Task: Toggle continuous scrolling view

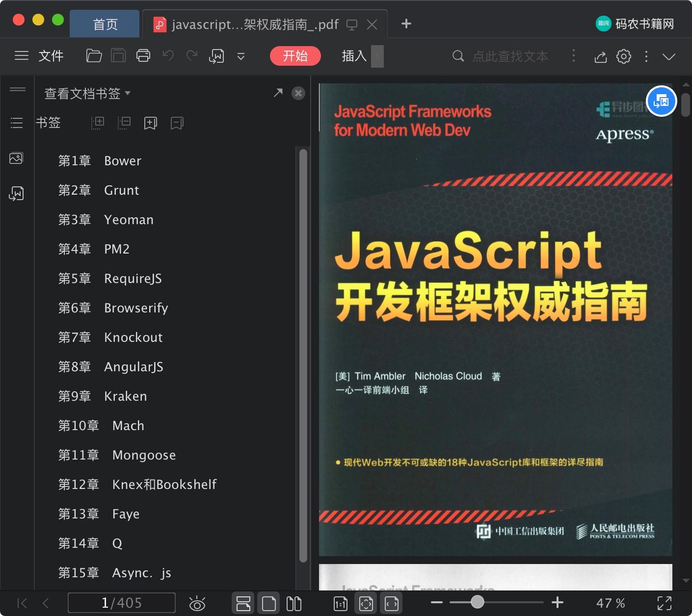Action: pos(243,603)
